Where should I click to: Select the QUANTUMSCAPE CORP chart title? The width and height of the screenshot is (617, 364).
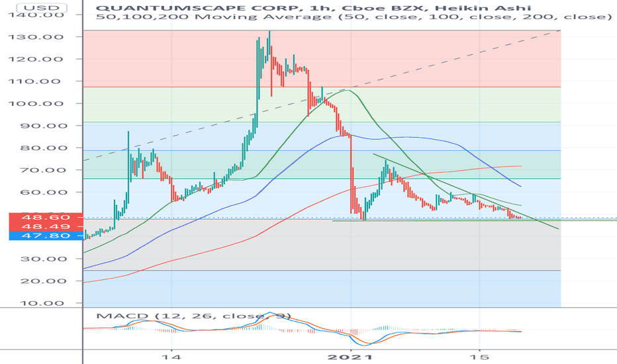pos(314,8)
